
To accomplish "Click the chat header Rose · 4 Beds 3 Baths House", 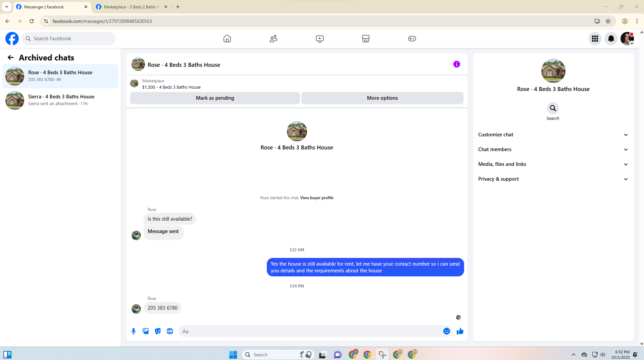I will [x=184, y=65].
